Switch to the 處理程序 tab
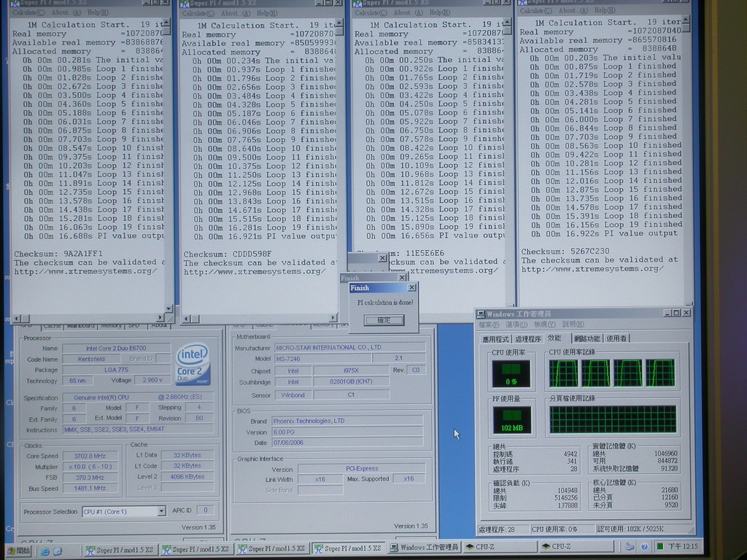The height and width of the screenshot is (560, 747). pos(528,339)
